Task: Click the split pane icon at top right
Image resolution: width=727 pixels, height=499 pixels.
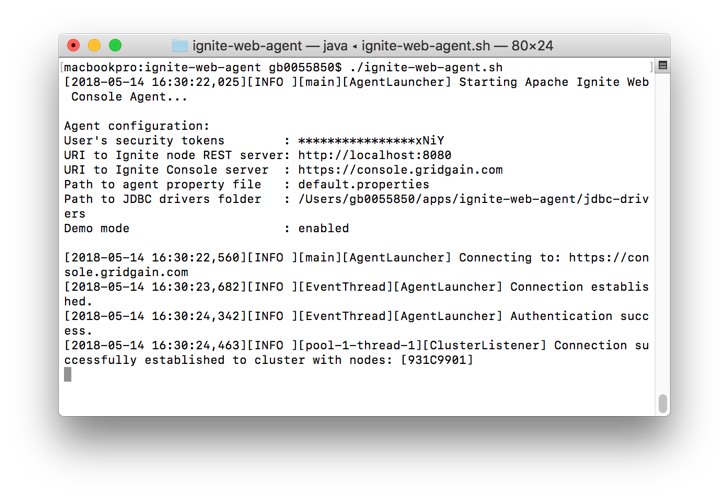Action: point(662,66)
